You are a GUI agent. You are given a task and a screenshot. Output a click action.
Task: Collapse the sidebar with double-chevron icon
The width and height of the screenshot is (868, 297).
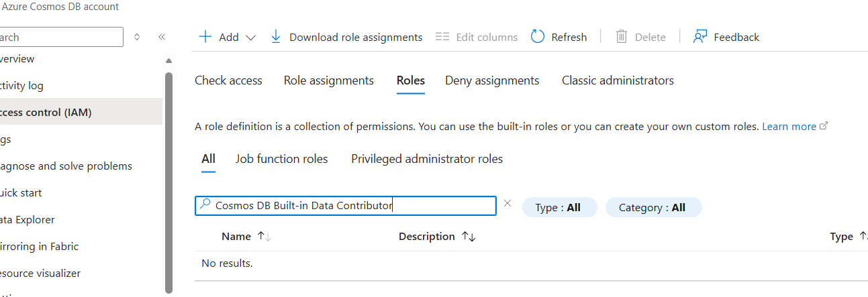(162, 37)
